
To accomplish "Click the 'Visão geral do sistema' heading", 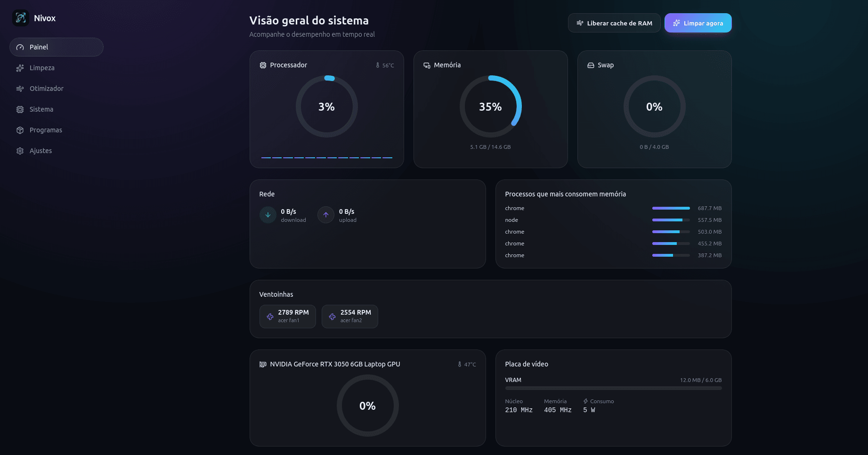I will [x=309, y=20].
